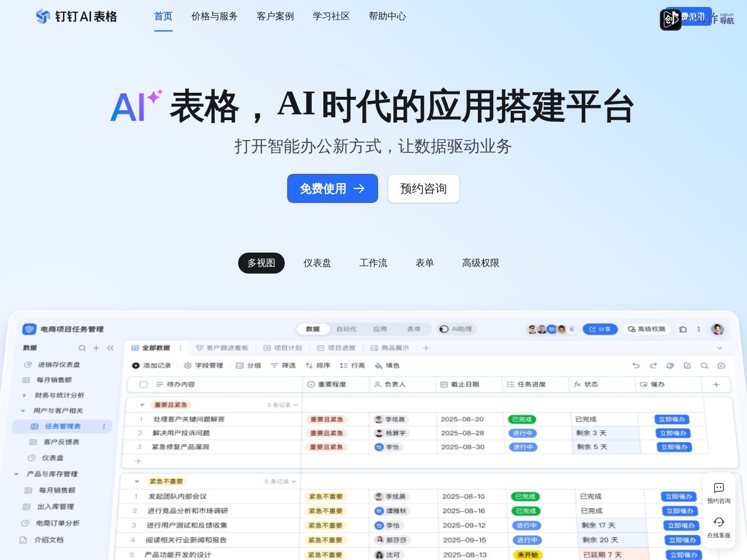
Task: Open the 帮助中心 menu item
Action: coord(388,16)
